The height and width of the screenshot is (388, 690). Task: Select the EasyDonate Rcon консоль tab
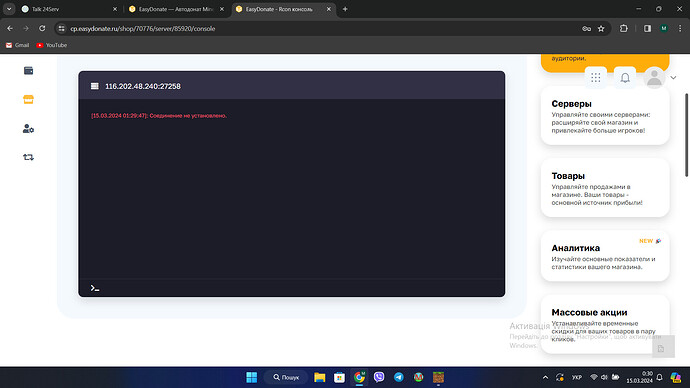[284, 9]
